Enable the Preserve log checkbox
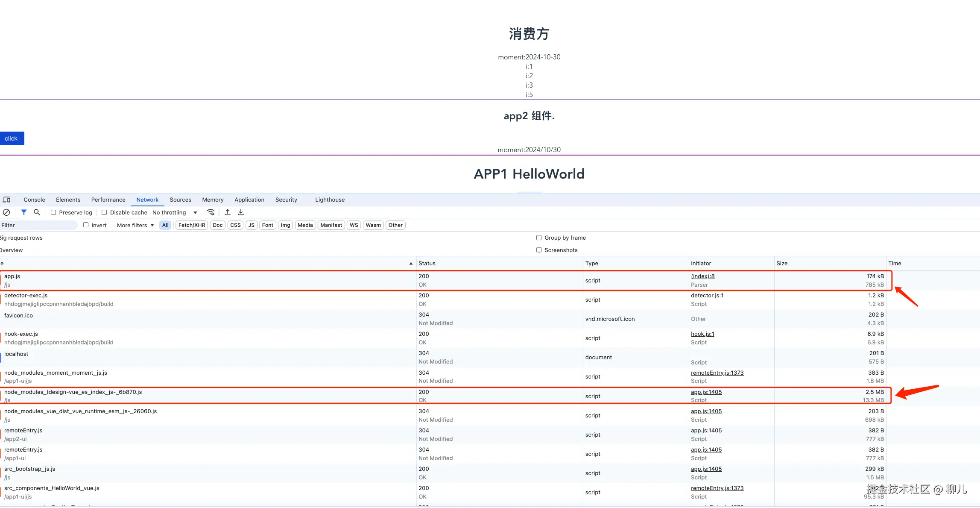Image resolution: width=980 pixels, height=508 pixels. click(53, 212)
